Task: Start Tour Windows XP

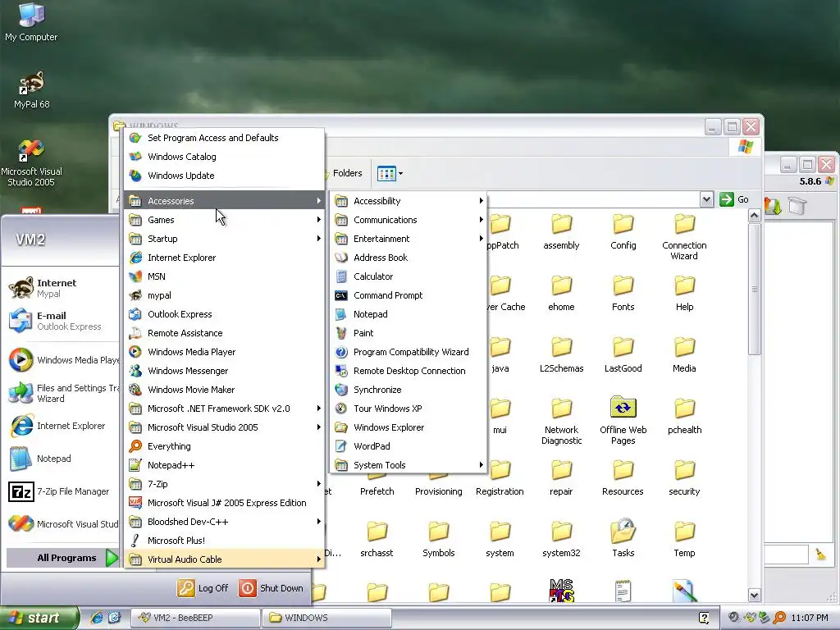Action: click(408, 409)
